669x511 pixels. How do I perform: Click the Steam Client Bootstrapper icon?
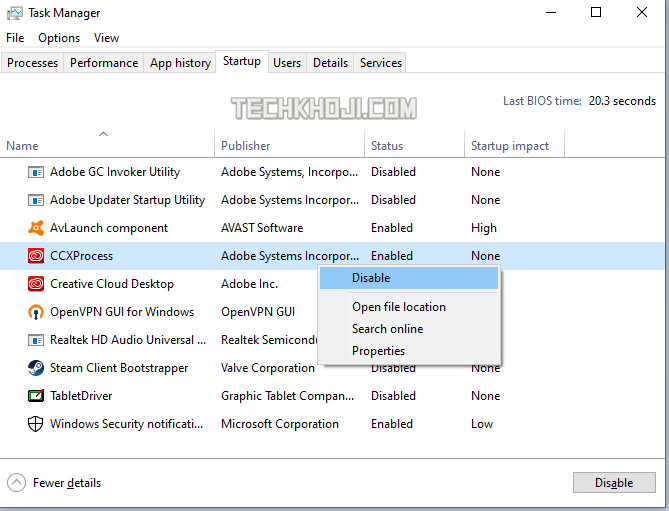[x=36, y=368]
